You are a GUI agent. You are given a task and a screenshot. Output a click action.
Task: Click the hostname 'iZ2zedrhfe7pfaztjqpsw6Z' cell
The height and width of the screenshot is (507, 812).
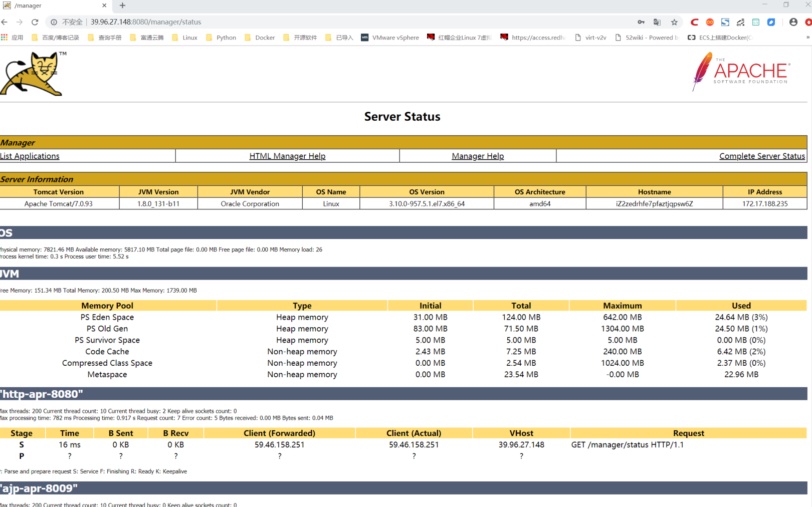[654, 204]
